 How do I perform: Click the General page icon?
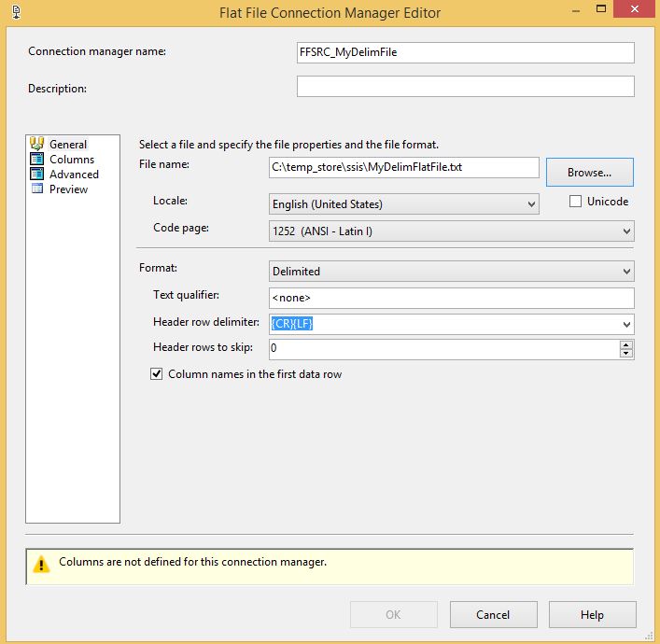pos(37,144)
